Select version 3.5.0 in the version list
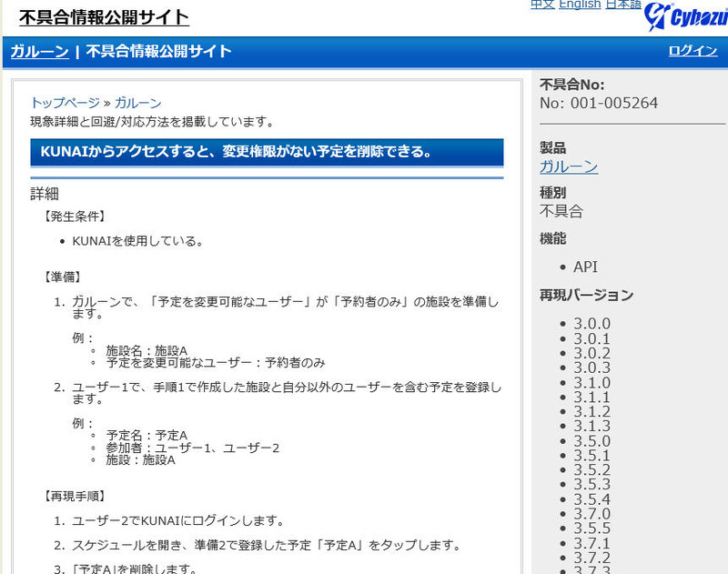728x574 pixels. pyautogui.click(x=591, y=441)
